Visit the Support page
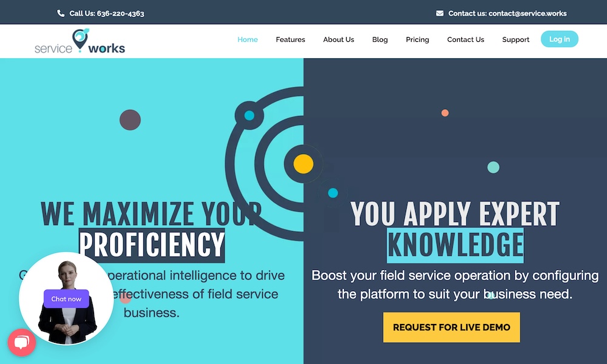Image resolution: width=607 pixels, height=364 pixels. click(x=515, y=39)
